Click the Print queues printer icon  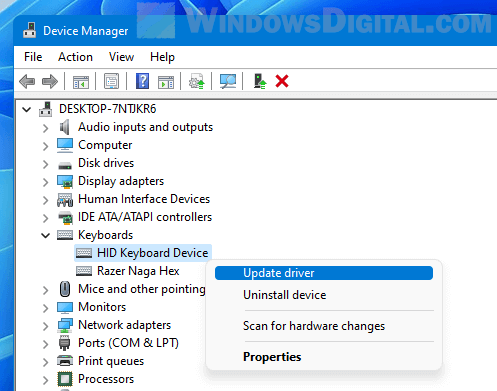65,361
